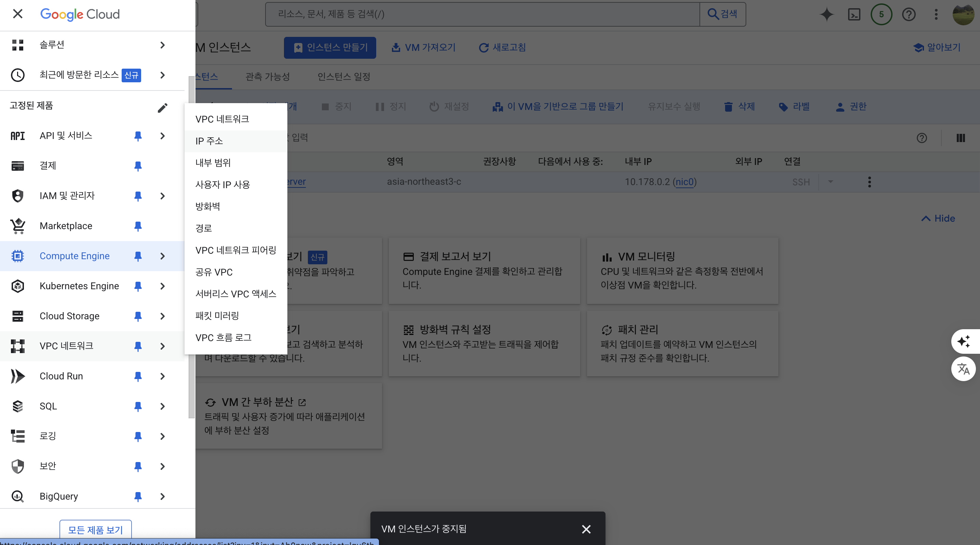This screenshot has height=545, width=980.
Task: Unpin Cloud Storage pin
Action: pos(138,316)
